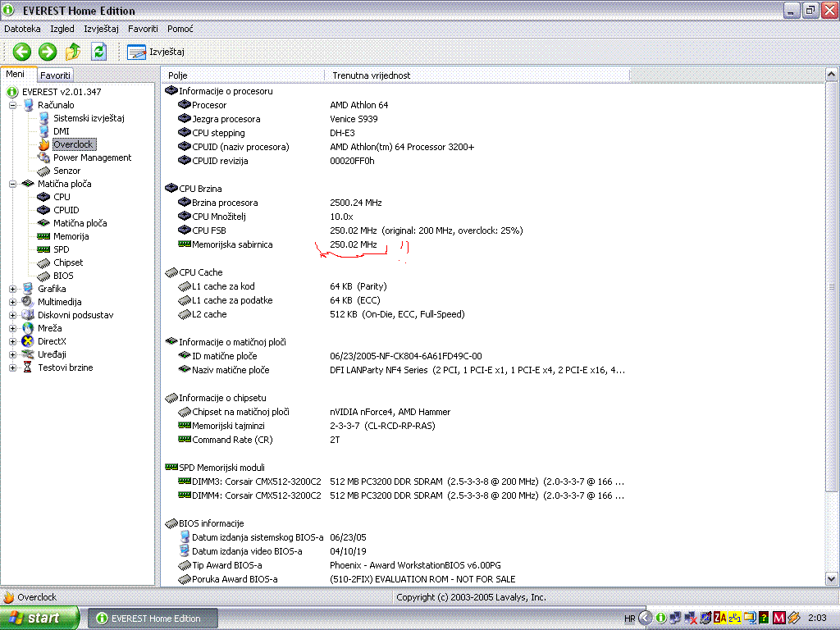Open the Datoteka menu
The image size is (840, 630).
click(22, 29)
